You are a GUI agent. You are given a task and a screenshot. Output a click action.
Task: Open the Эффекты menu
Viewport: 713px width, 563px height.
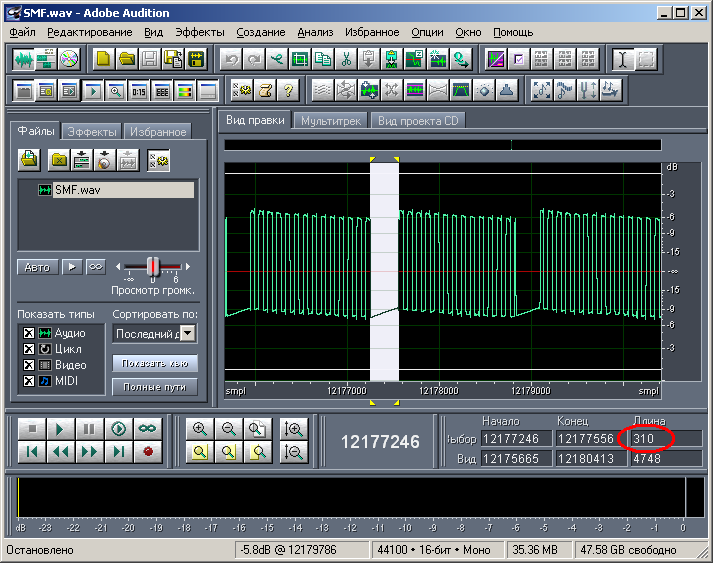pos(200,32)
